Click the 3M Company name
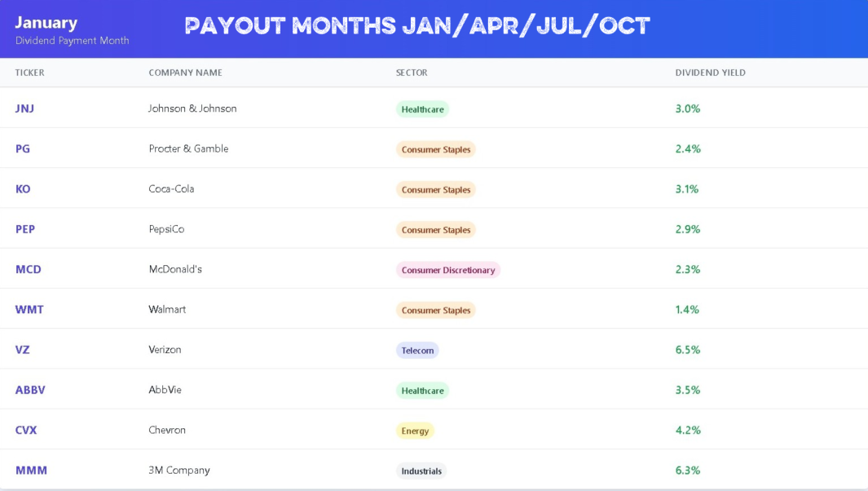 pos(178,470)
